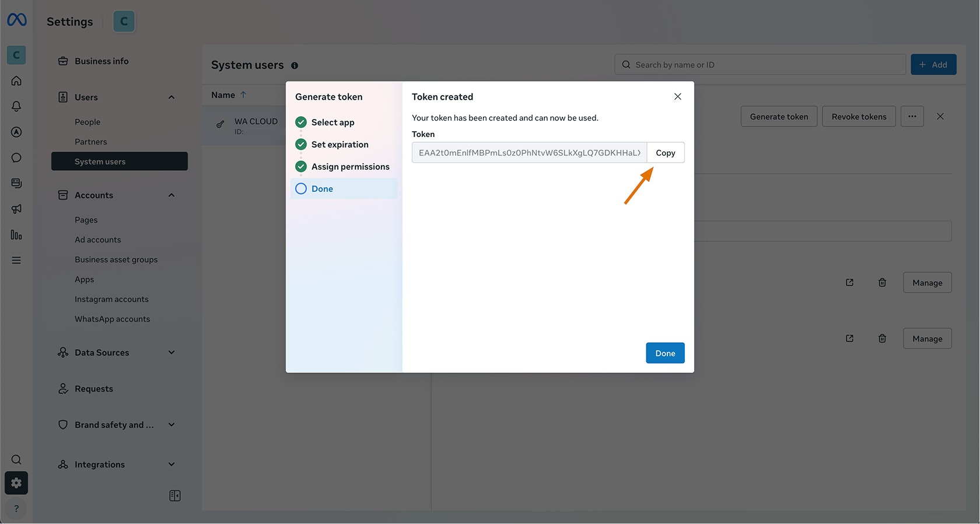Click the megaphone ads icon
980x524 pixels.
16,209
